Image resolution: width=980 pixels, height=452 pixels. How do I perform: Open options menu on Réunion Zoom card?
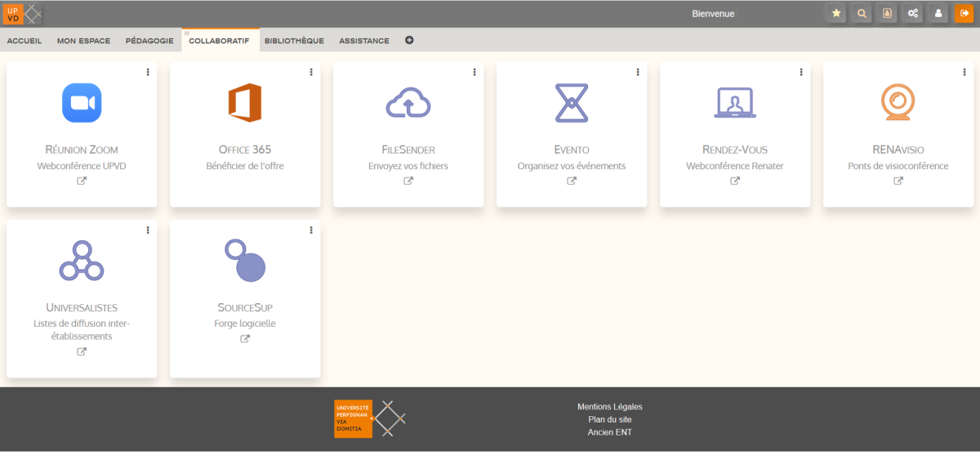coord(148,72)
